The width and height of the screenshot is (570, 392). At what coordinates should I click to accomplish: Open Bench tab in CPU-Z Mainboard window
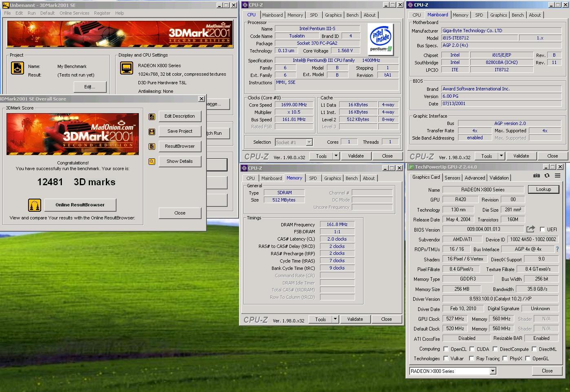point(518,15)
